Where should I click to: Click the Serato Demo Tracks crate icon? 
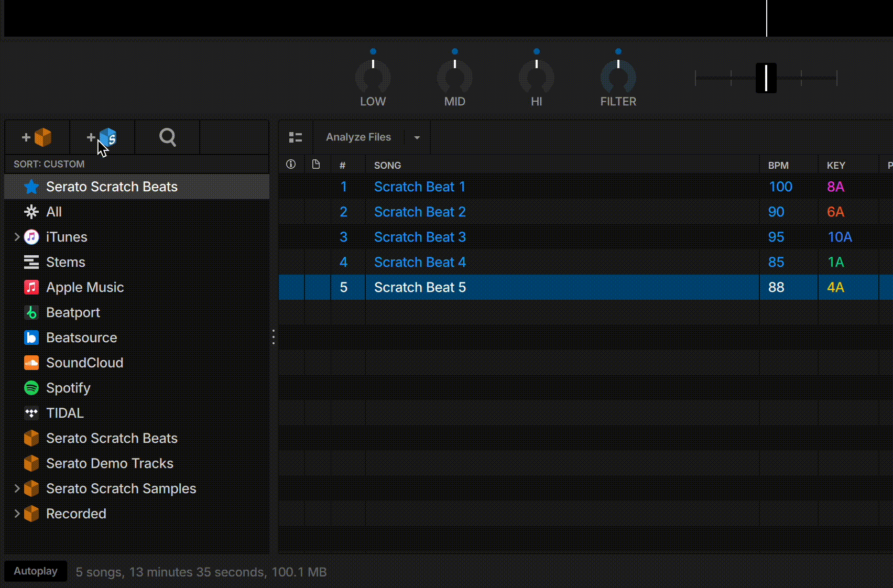click(31, 463)
